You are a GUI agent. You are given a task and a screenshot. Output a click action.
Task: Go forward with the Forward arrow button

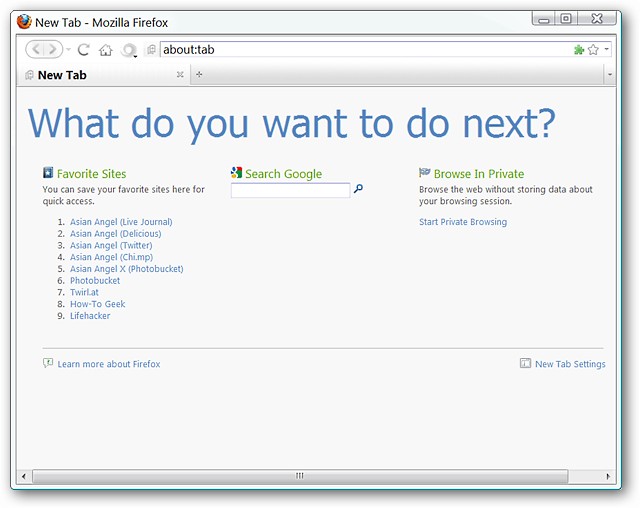coord(53,49)
